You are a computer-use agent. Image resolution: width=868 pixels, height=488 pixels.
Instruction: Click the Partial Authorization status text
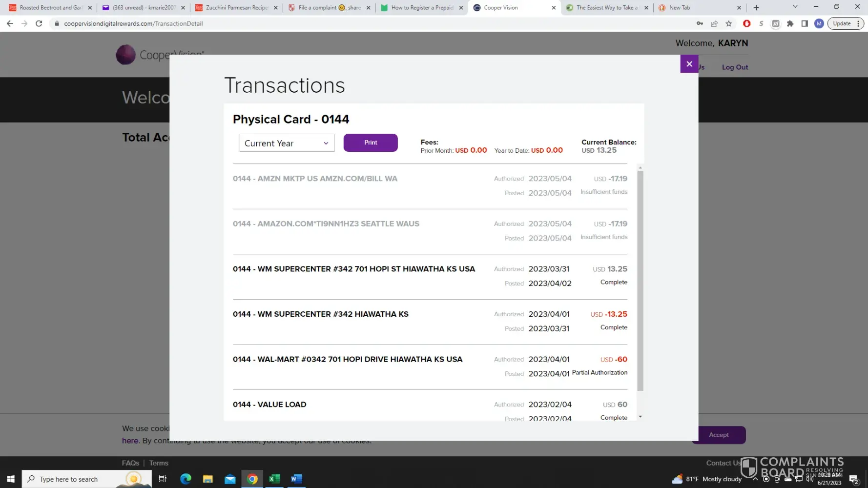[x=599, y=372]
